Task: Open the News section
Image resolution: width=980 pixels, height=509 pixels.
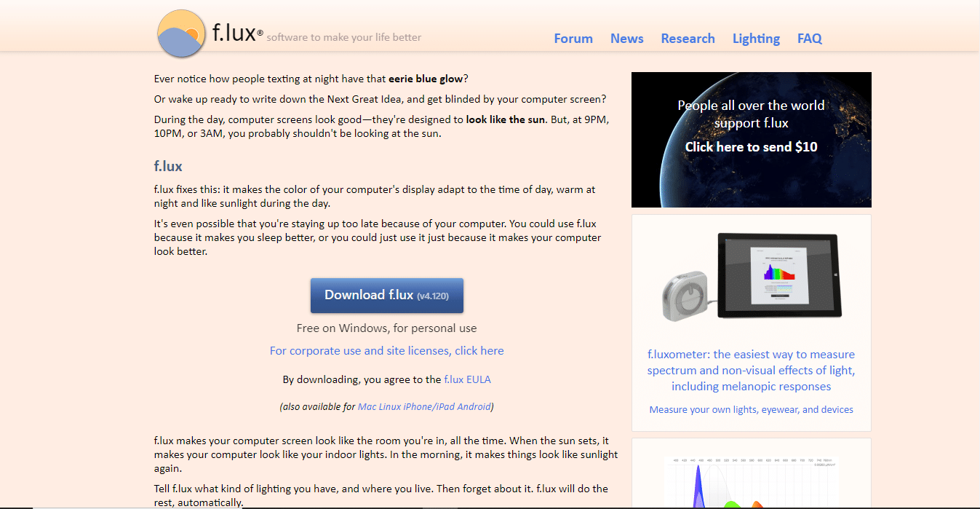Action: (626, 38)
